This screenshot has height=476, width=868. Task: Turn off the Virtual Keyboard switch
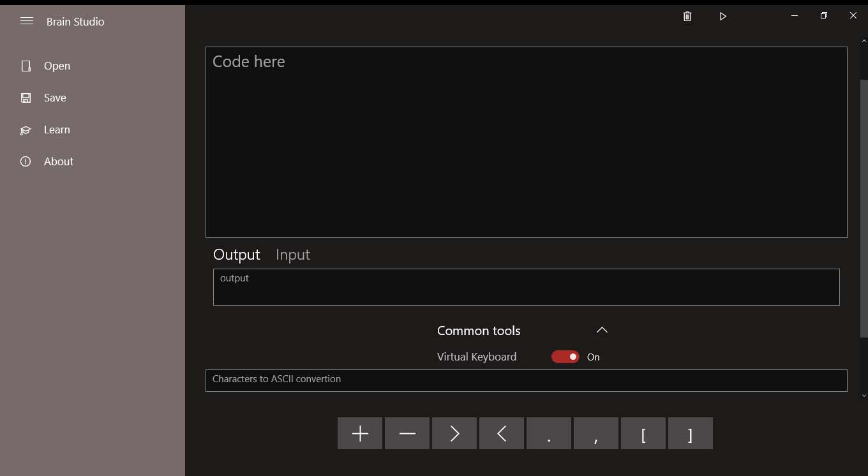pos(565,357)
